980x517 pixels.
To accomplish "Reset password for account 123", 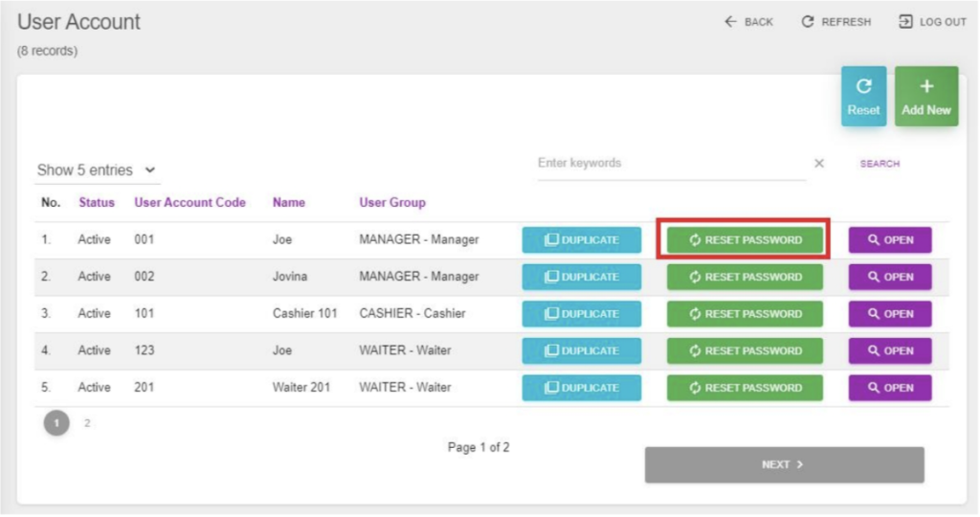I will click(x=745, y=351).
